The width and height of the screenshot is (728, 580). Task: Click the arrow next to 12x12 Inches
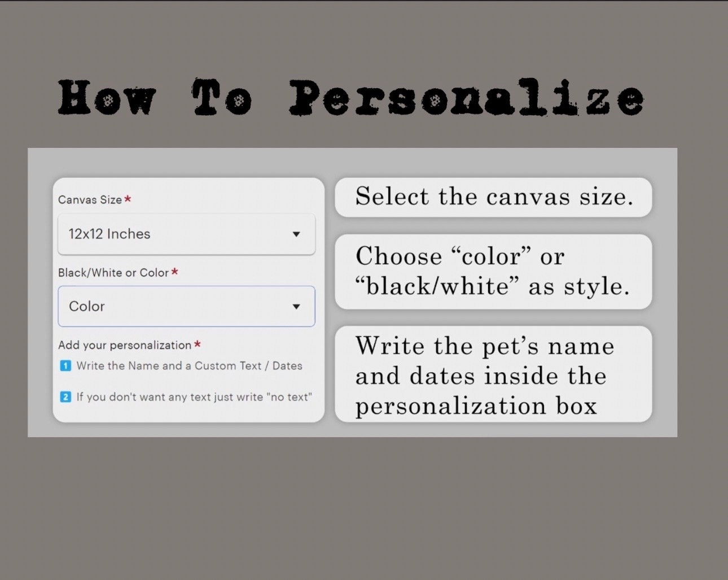296,234
